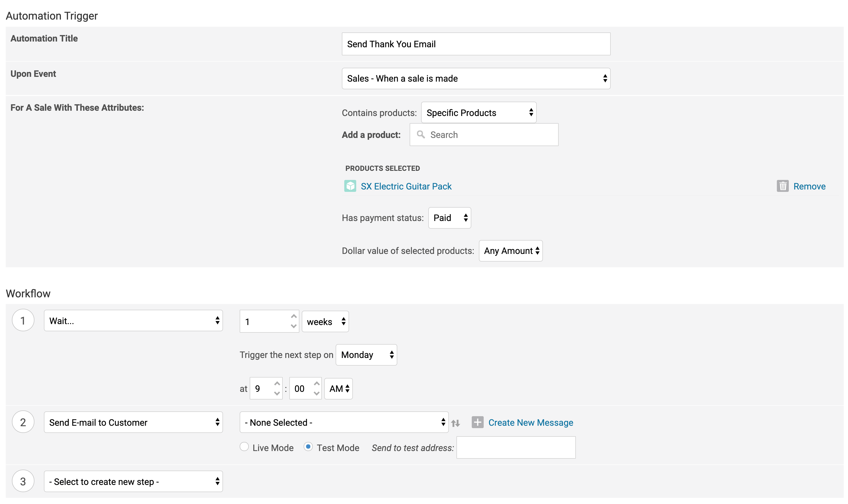Decrease the hour value with down arrow
The width and height of the screenshot is (848, 504).
(x=277, y=393)
